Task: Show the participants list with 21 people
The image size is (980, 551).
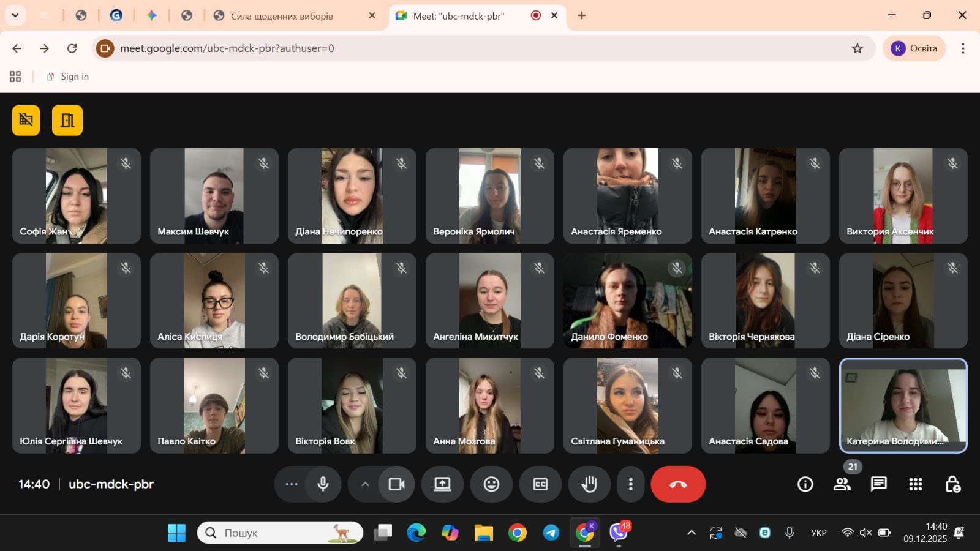Action: pyautogui.click(x=842, y=484)
